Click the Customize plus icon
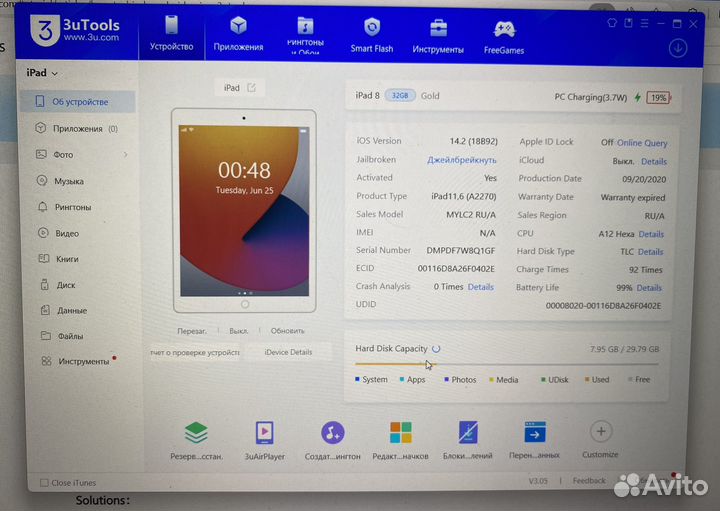Image resolution: width=720 pixels, height=511 pixels. point(601,432)
